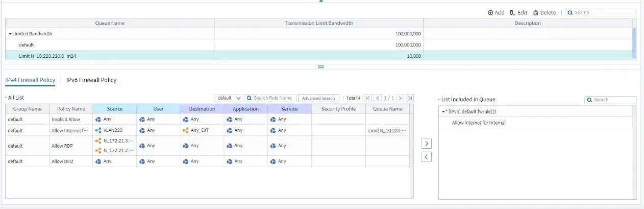This screenshot has height=209, width=644.
Task: Move selected policy into queue with right arrow
Action: (x=427, y=144)
